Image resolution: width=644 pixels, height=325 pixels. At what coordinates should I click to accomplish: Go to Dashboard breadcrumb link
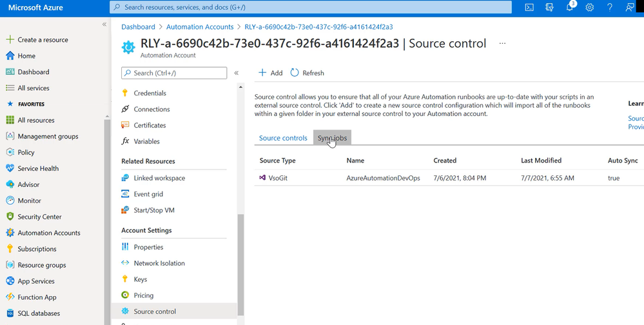pos(138,26)
